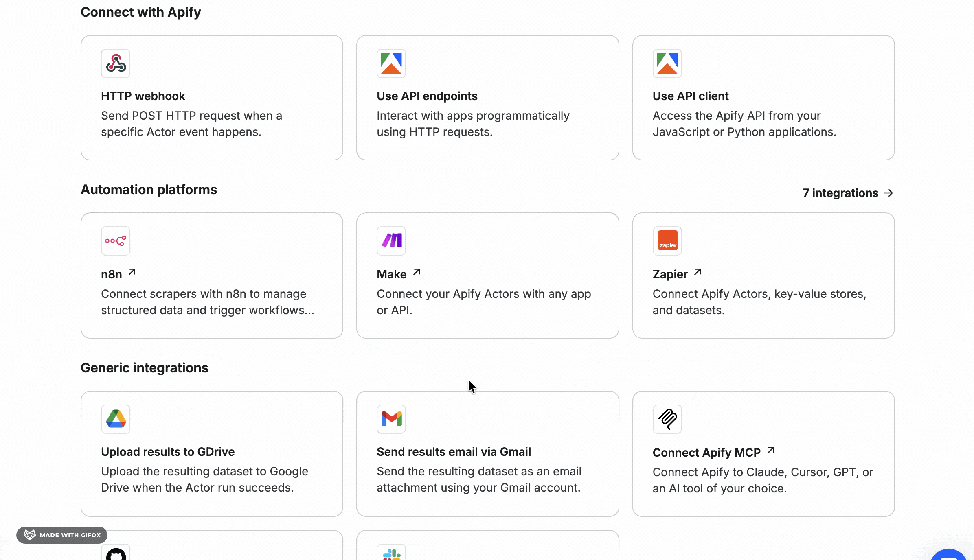Open Connect Apify MCP title link

pos(713,452)
